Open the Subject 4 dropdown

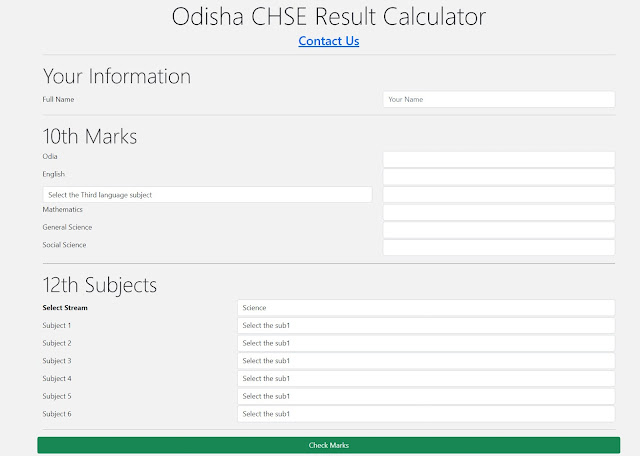point(426,378)
